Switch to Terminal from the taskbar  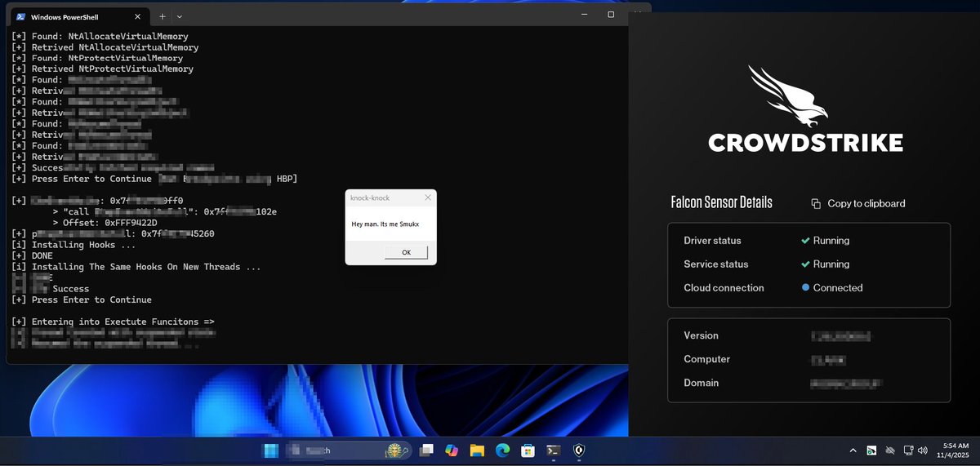tap(554, 450)
